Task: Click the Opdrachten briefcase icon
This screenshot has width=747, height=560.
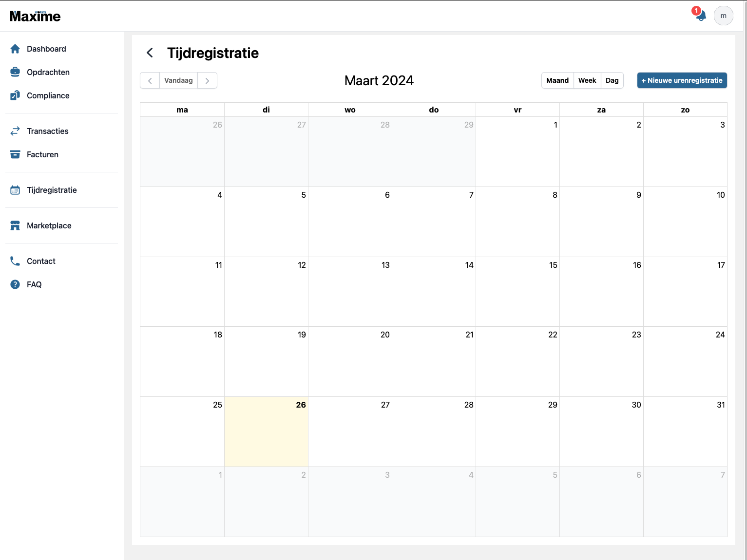Action: point(15,72)
